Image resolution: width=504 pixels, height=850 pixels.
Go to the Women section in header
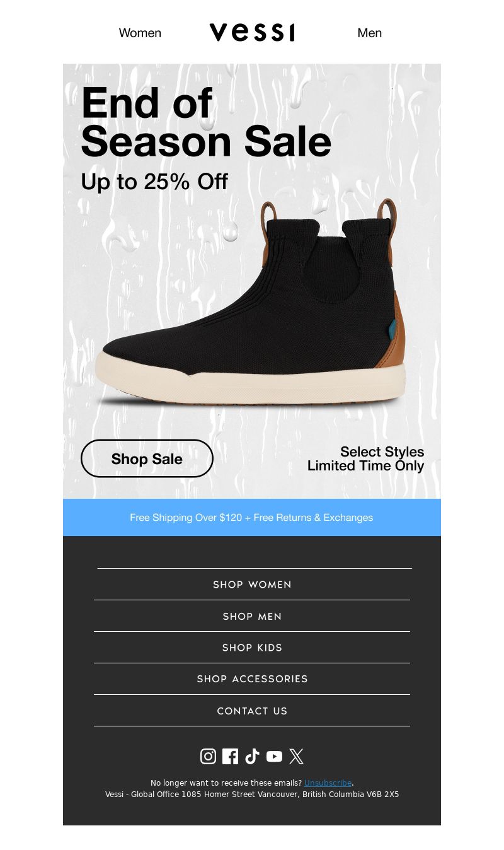(140, 33)
